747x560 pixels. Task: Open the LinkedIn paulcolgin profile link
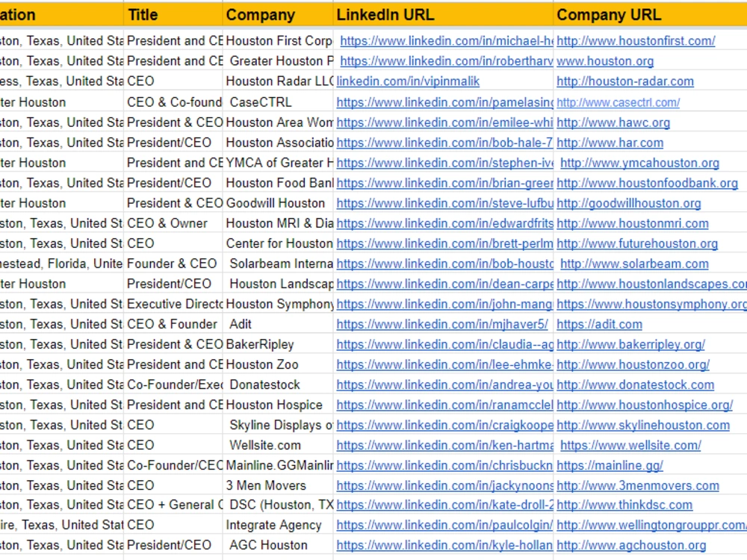pyautogui.click(x=444, y=525)
